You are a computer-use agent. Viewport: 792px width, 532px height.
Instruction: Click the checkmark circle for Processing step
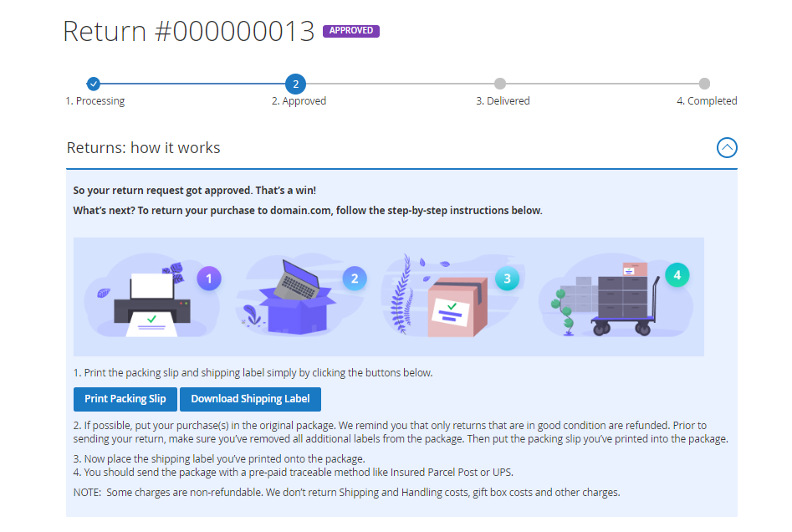click(x=94, y=84)
